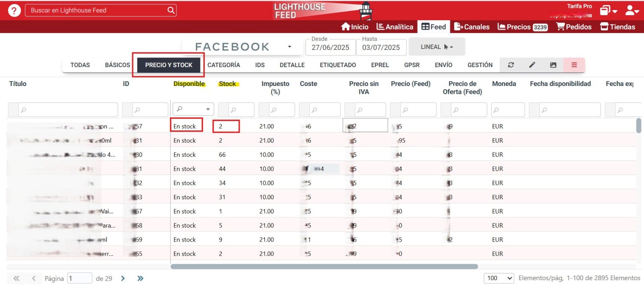Open the Disponible filter dropdown

[x=193, y=109]
